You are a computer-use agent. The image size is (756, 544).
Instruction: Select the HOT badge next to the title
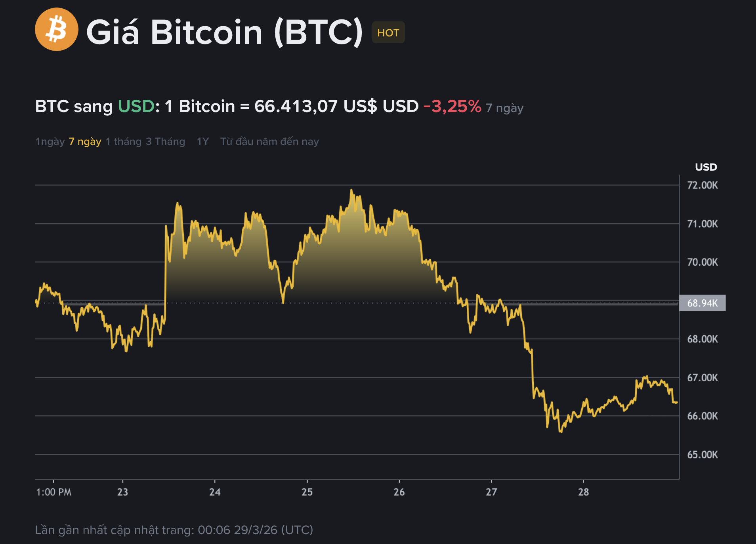coord(388,33)
